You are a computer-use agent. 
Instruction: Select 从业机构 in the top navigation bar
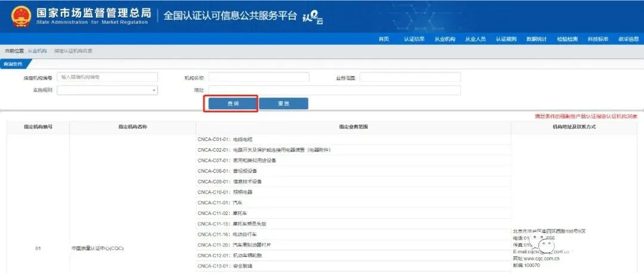pyautogui.click(x=444, y=39)
